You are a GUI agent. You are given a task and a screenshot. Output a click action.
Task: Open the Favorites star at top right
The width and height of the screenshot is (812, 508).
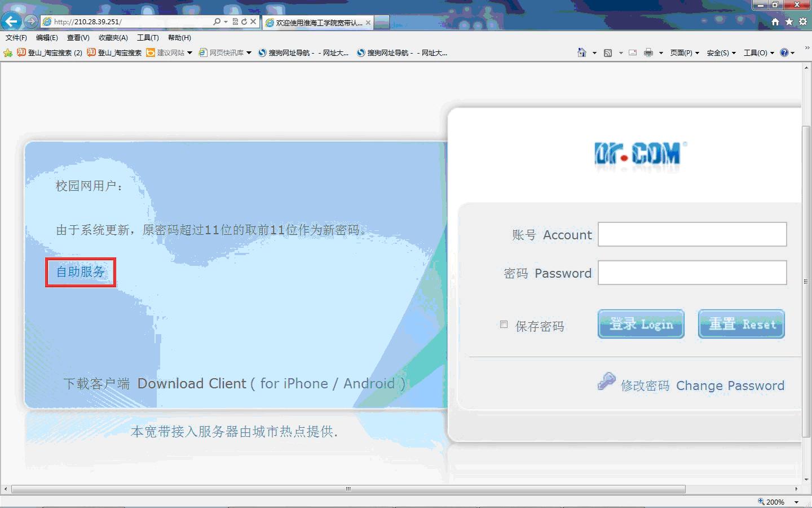coord(789,21)
